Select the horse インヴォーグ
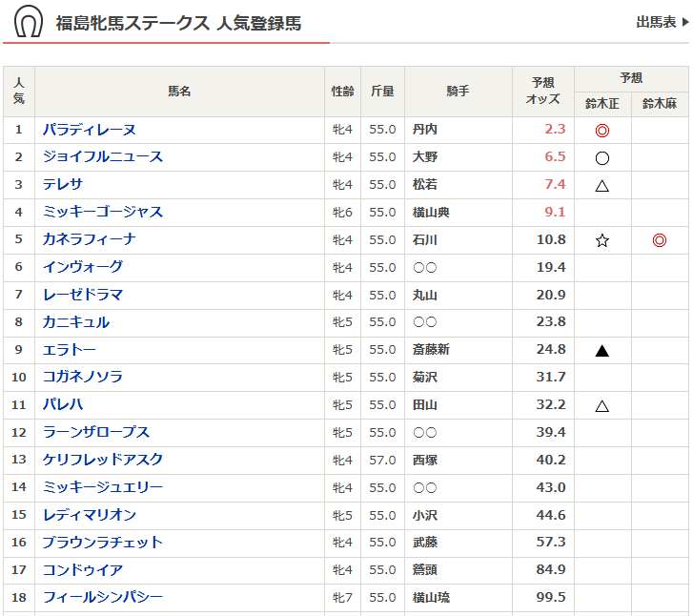 point(83,267)
